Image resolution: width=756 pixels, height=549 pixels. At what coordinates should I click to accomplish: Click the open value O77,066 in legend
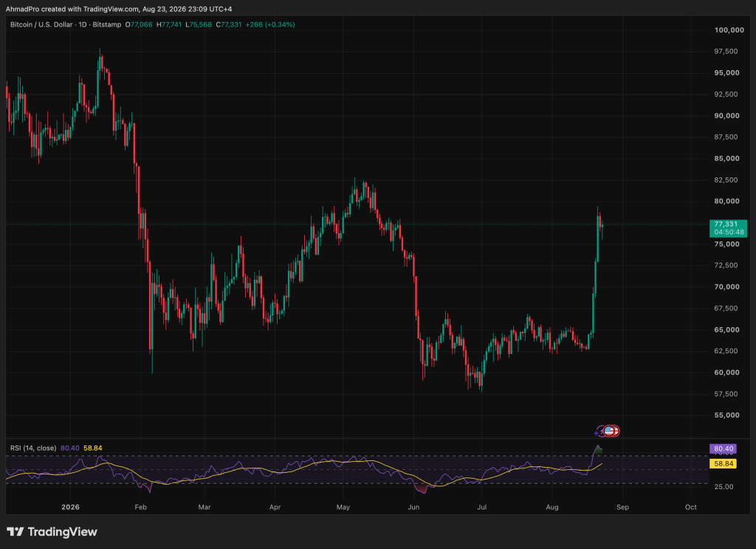pos(139,24)
